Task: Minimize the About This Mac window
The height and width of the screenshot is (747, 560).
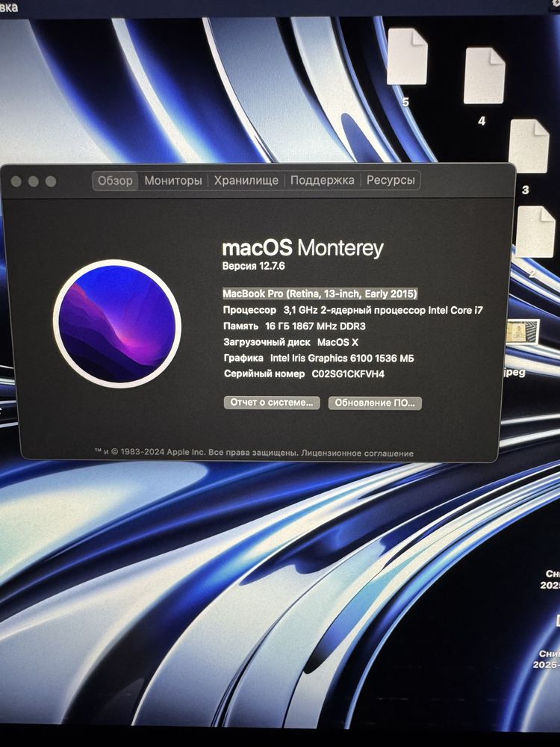Action: coord(34,182)
